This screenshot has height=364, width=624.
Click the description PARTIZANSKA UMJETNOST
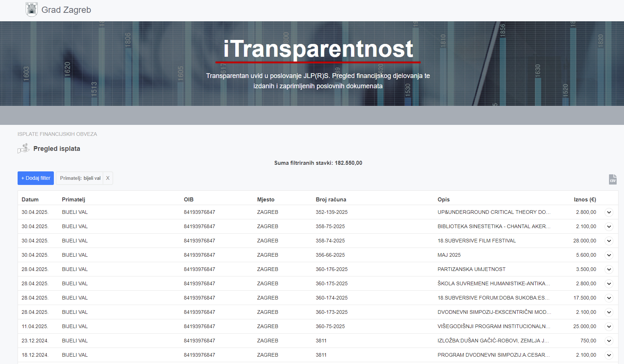(471, 269)
